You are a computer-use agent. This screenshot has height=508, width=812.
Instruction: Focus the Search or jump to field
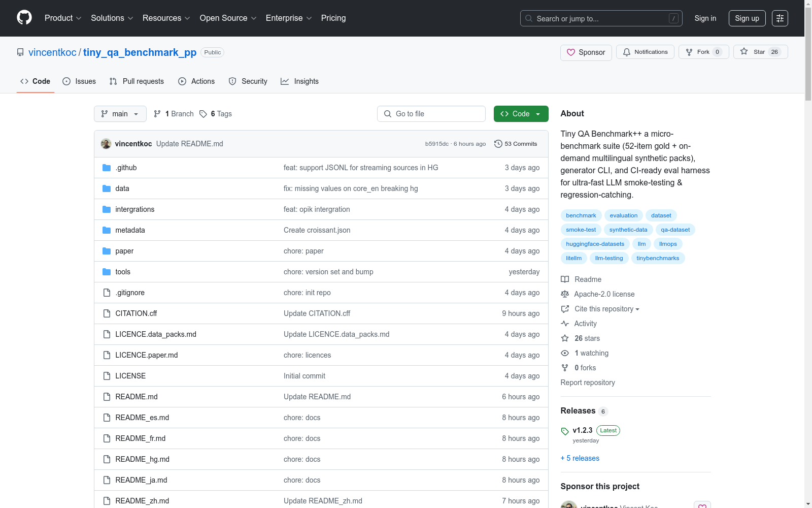(601, 18)
